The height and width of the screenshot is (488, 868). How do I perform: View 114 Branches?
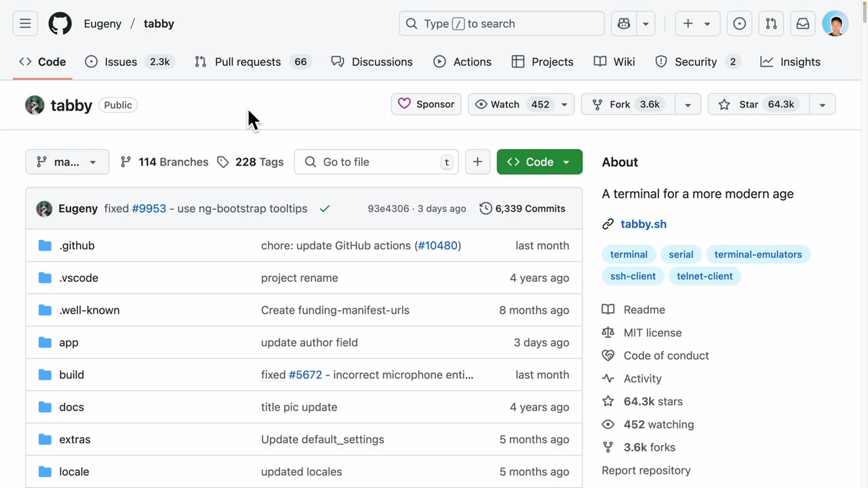(164, 162)
